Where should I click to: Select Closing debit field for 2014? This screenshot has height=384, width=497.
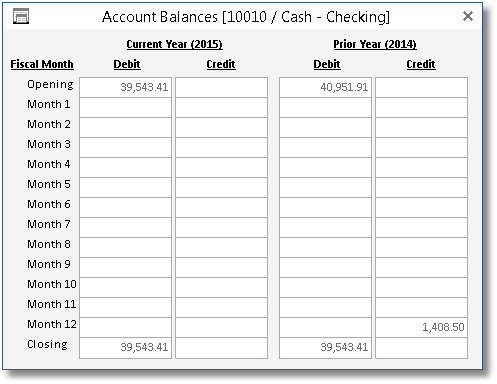326,348
